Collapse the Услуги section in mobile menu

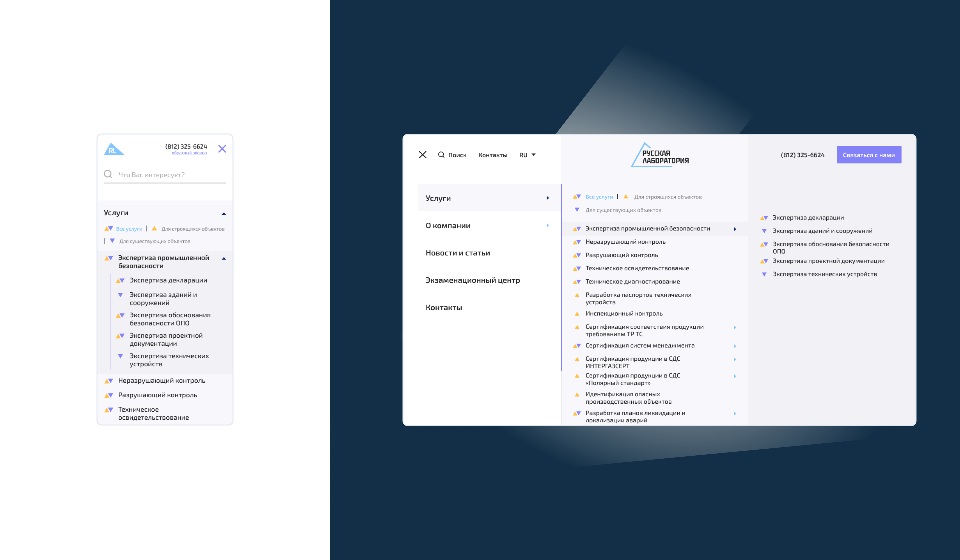224,214
